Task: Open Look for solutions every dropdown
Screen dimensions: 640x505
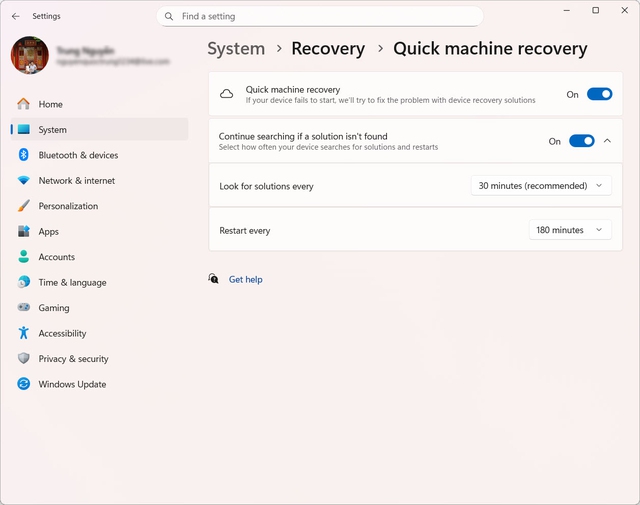Action: (x=541, y=186)
